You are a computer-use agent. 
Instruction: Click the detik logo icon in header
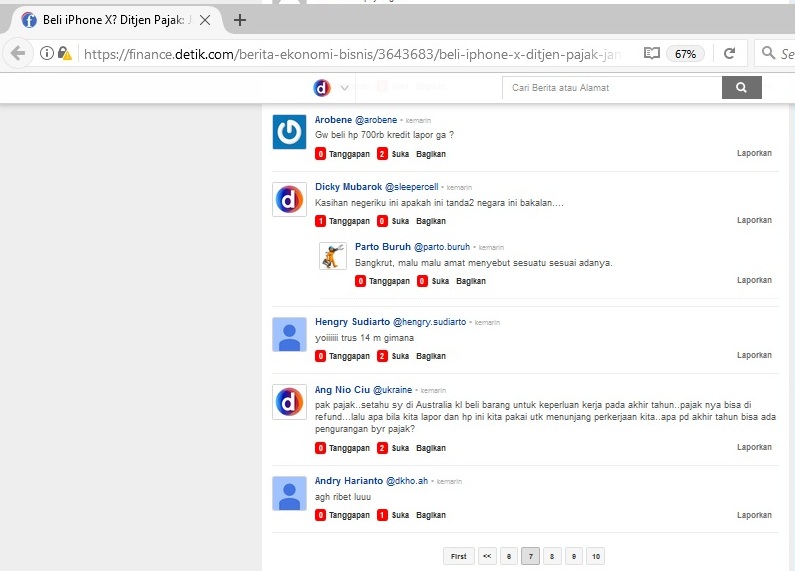click(x=322, y=88)
